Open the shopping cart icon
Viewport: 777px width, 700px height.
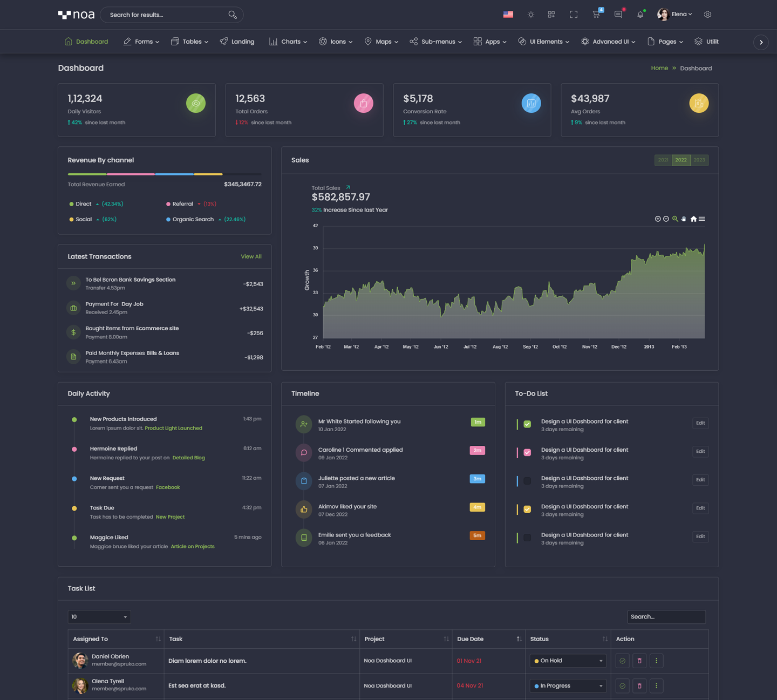596,15
